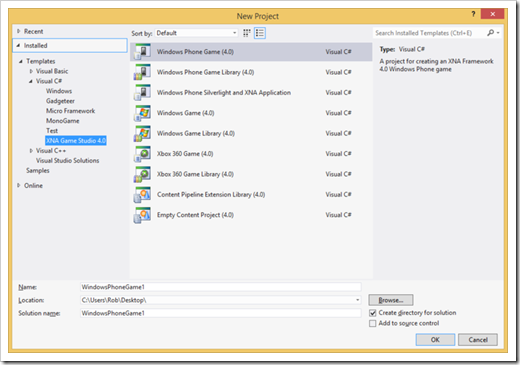Select Visual Studio Solutions category
This screenshot has height=365, width=520.
[68, 161]
